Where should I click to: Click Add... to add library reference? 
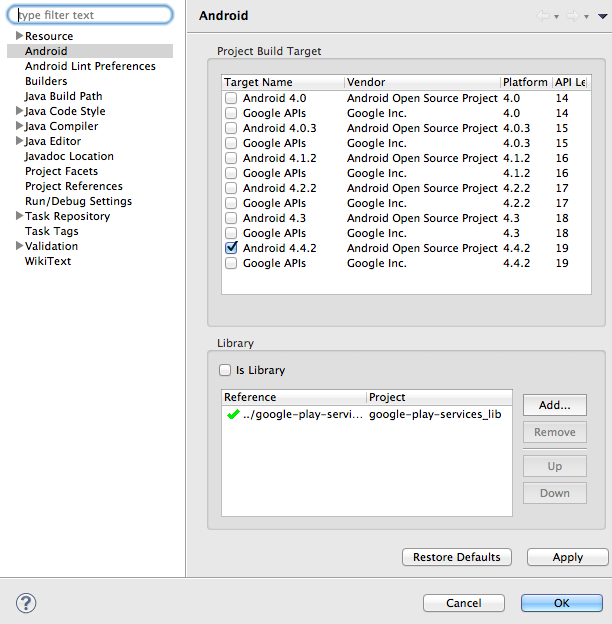(555, 405)
